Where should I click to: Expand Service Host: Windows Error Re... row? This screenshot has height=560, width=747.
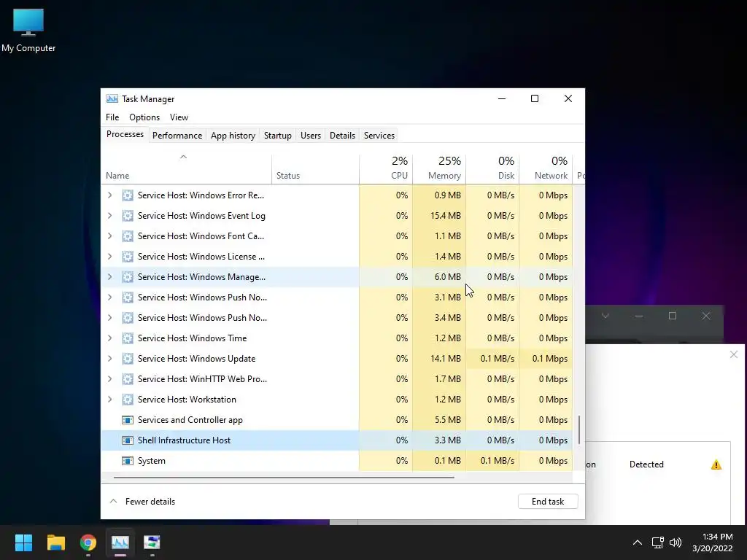[109, 195]
